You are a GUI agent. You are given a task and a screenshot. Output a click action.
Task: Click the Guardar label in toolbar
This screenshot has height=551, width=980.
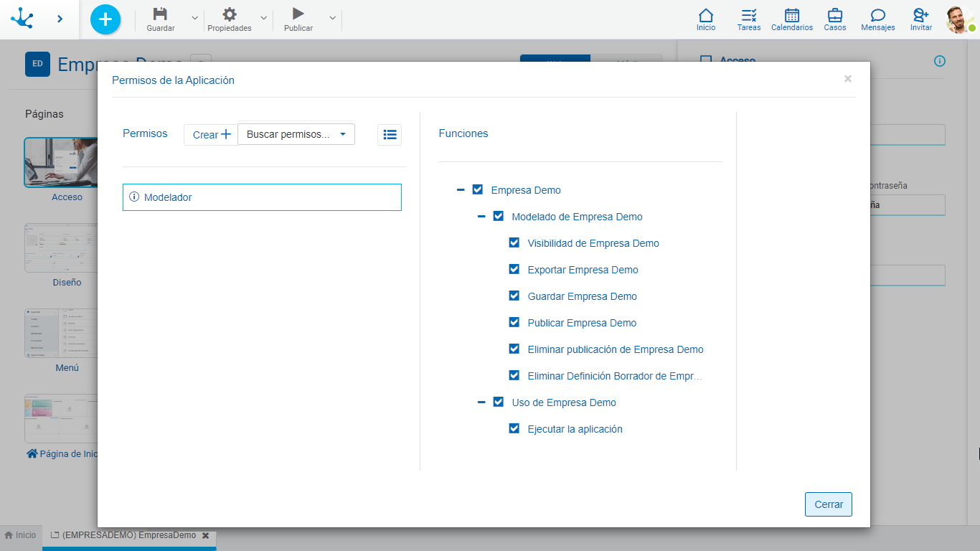pyautogui.click(x=161, y=28)
